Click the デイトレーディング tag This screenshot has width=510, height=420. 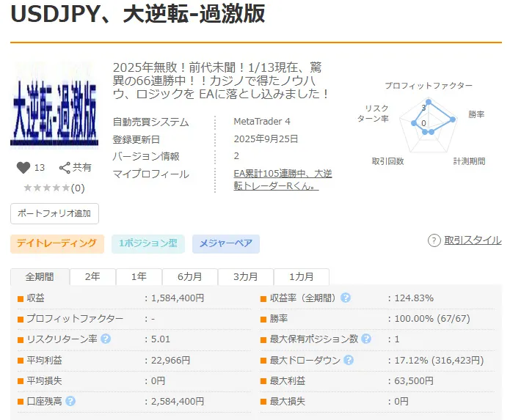pos(57,243)
